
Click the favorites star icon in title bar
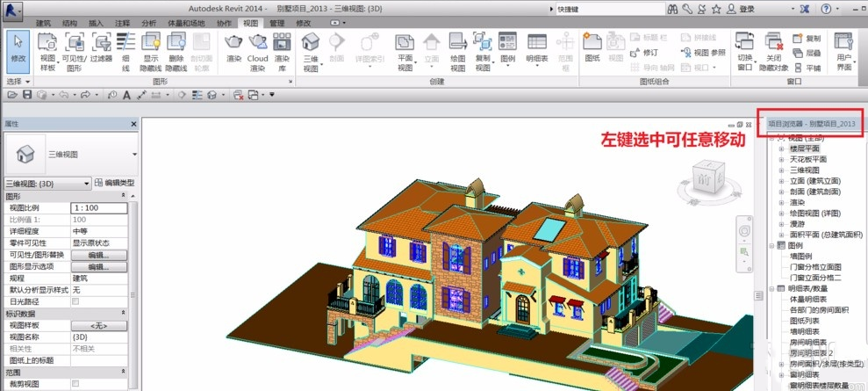tap(716, 9)
